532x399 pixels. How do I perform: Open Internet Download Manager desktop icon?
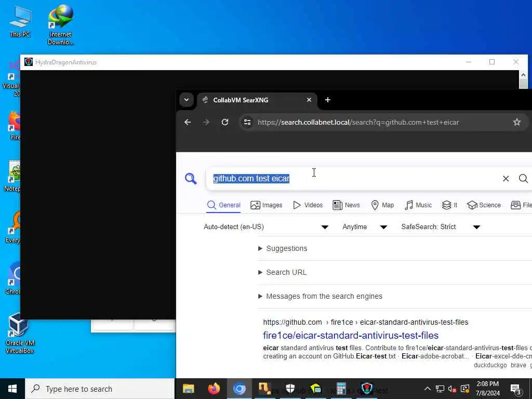click(x=61, y=25)
